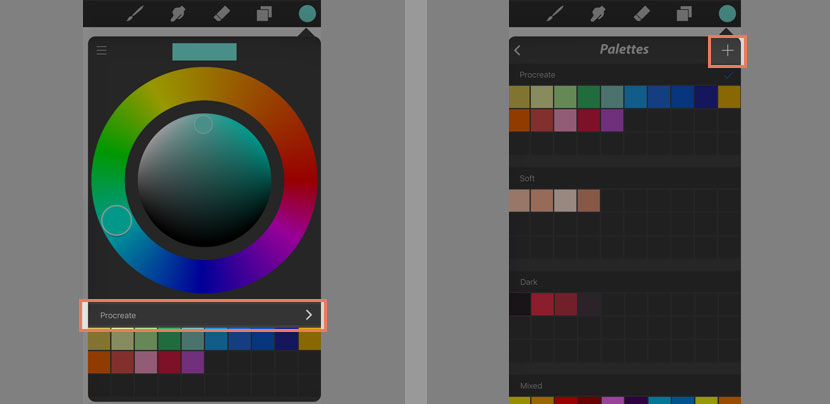Click the chevron next to Procreate
Screen dimensions: 830x404
pyautogui.click(x=309, y=315)
